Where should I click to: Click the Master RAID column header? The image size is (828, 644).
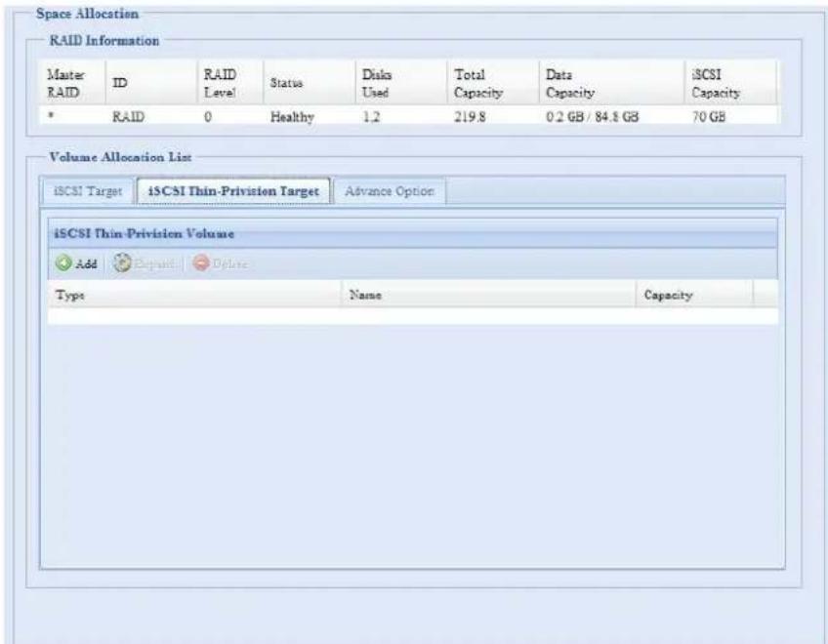[x=72, y=83]
